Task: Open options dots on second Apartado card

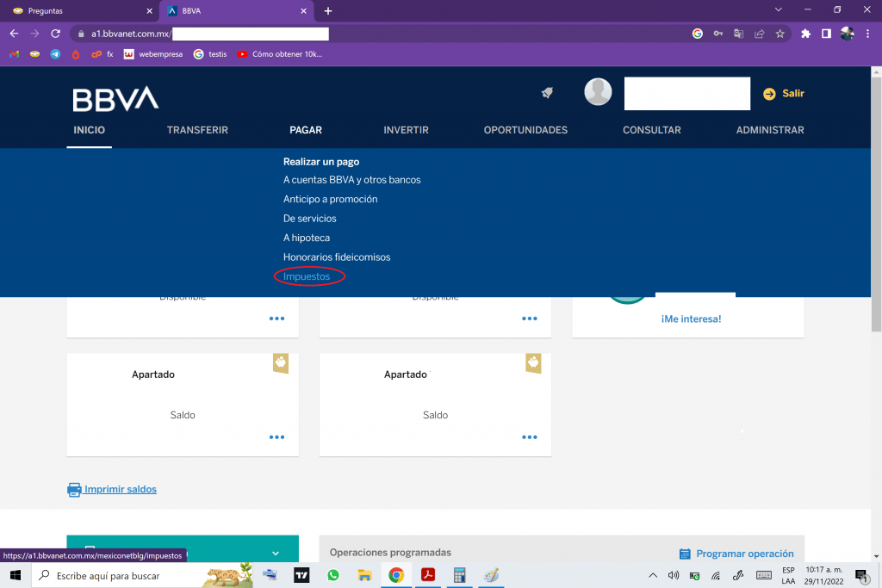Action: [x=530, y=436]
